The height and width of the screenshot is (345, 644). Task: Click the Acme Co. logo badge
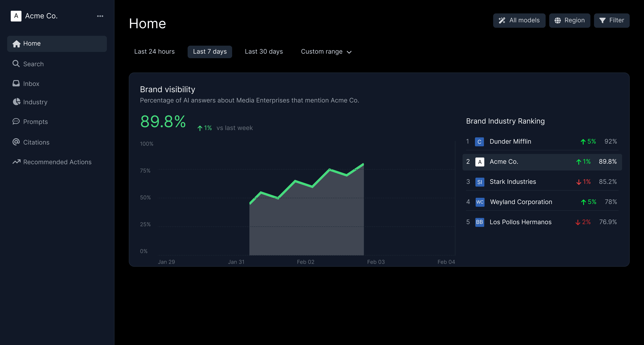pyautogui.click(x=16, y=16)
